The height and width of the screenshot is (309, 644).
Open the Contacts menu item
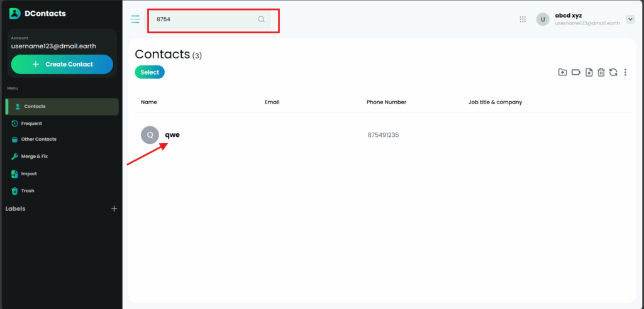point(35,106)
